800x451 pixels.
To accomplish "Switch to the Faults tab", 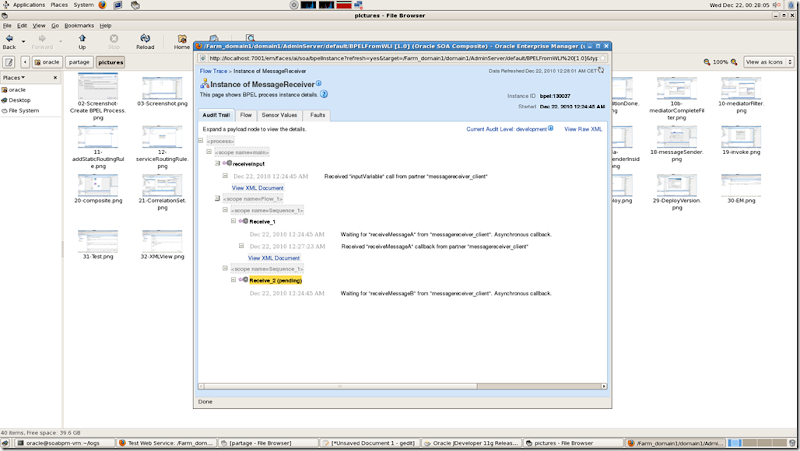I will coord(317,115).
